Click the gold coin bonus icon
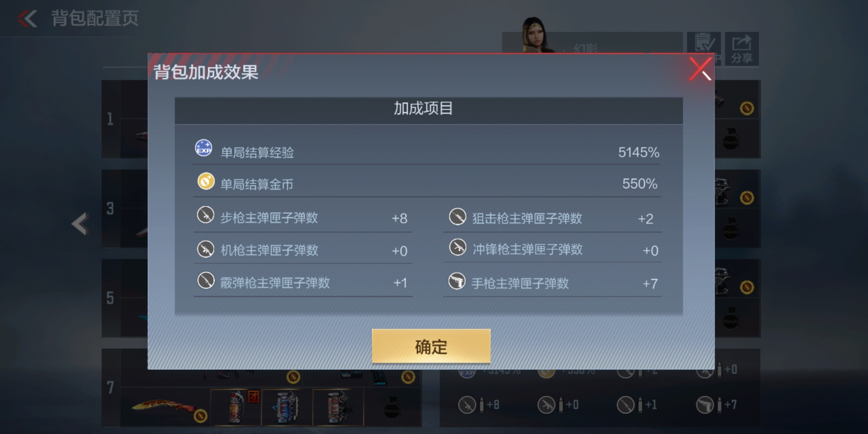This screenshot has width=868, height=434. click(206, 181)
